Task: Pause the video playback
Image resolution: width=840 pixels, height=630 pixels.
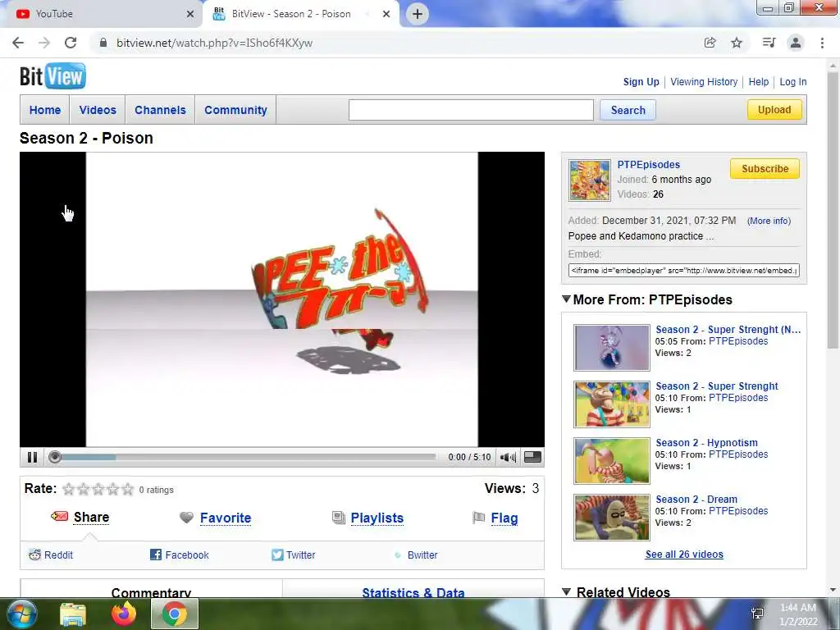Action: 32,457
